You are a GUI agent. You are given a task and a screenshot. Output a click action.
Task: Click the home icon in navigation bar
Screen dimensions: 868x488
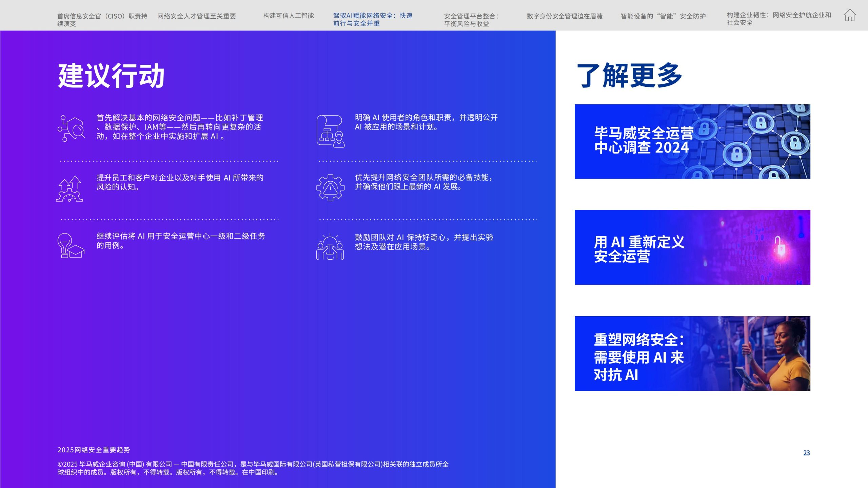(850, 16)
